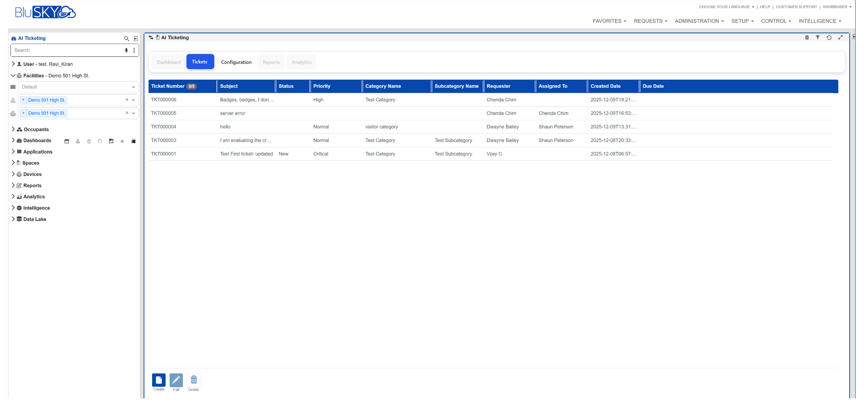Click the Edit ticket button
Screen dimensions: 868x408
[x=176, y=380]
